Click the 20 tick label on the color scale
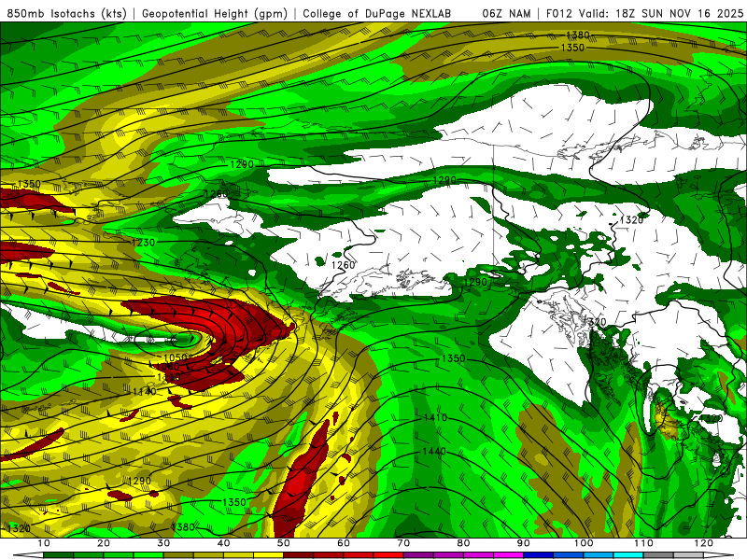This screenshot has width=747, height=560. [x=104, y=543]
